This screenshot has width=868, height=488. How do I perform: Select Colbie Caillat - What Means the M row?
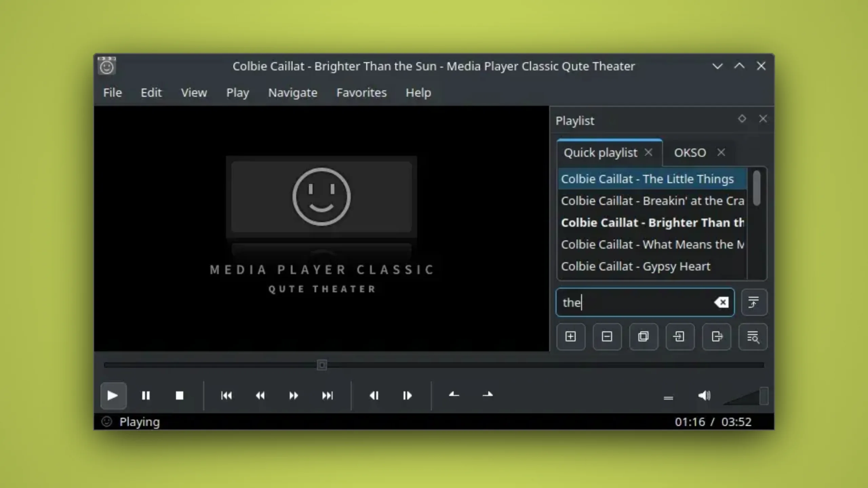pos(652,244)
